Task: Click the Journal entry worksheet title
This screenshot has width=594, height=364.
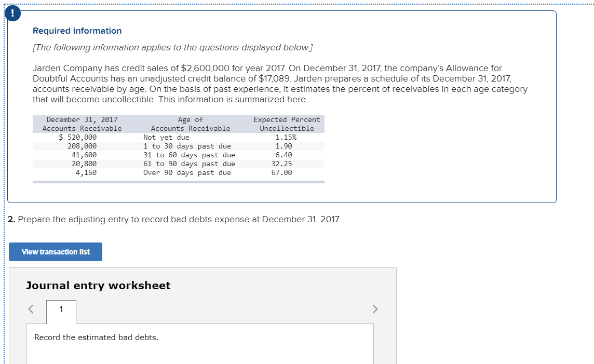Action: pyautogui.click(x=98, y=285)
